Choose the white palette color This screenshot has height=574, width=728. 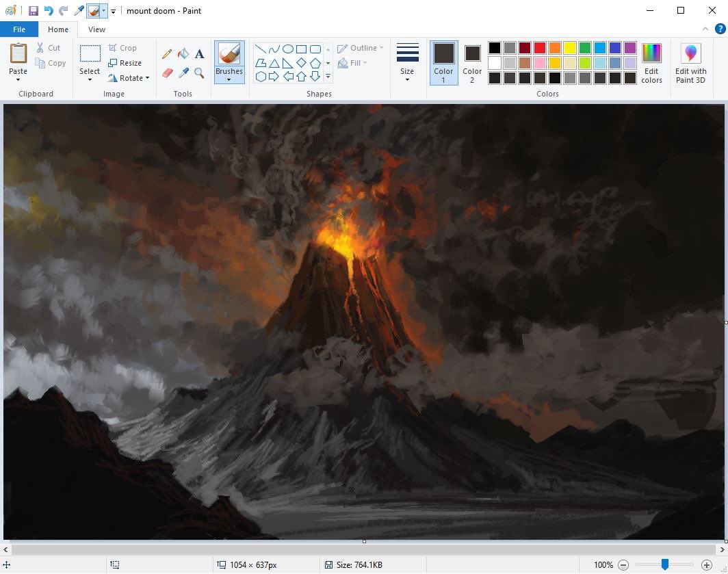tap(495, 63)
